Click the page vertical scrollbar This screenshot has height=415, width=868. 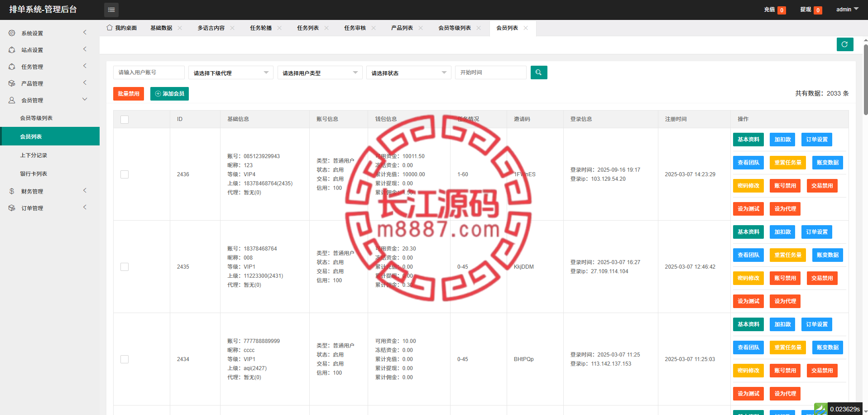866,79
